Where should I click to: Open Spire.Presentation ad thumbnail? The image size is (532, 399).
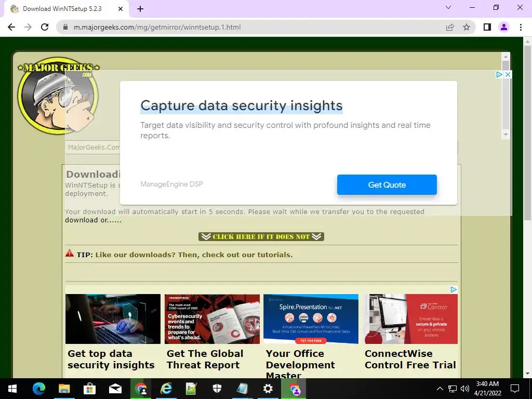pos(311,319)
